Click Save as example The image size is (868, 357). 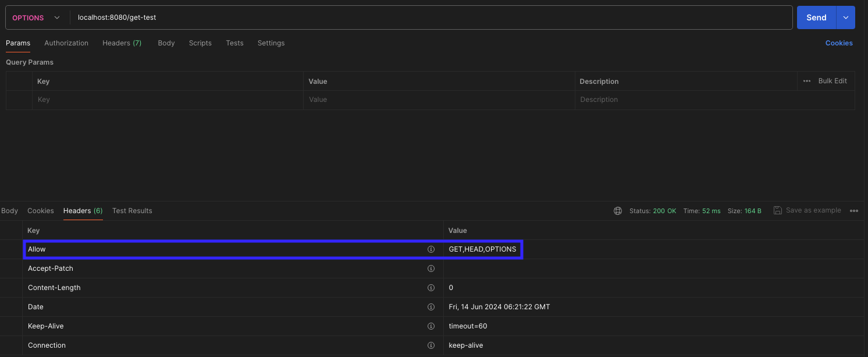coord(807,210)
